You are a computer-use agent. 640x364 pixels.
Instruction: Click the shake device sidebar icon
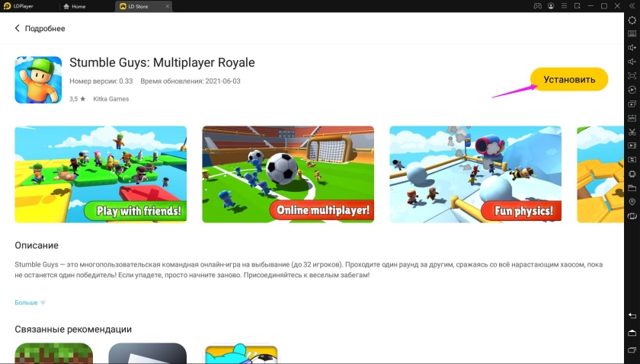click(x=632, y=174)
